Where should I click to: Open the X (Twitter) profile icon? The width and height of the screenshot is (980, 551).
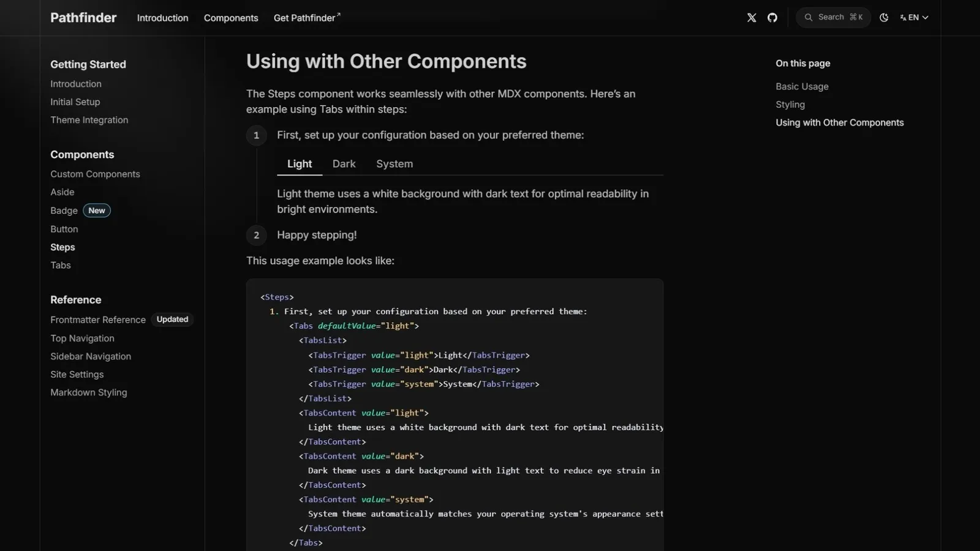pyautogui.click(x=752, y=18)
